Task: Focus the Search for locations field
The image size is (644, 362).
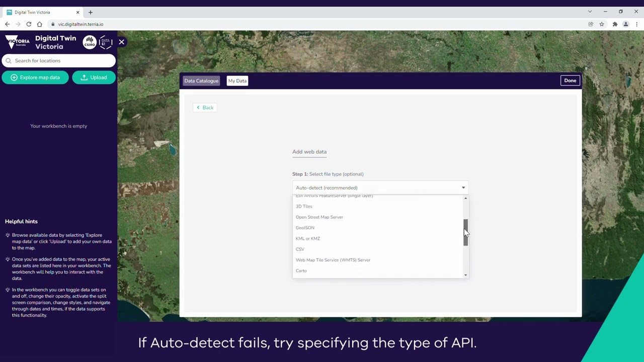Action: click(x=58, y=61)
